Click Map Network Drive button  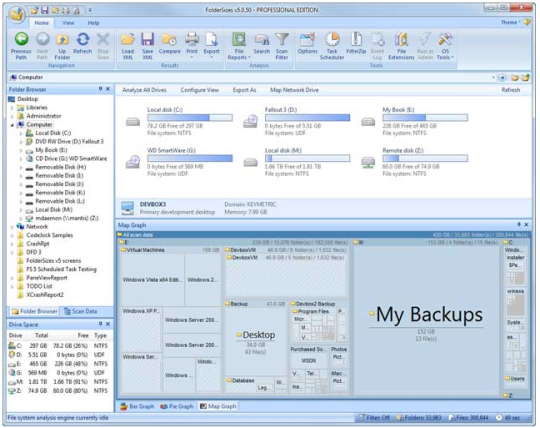click(294, 90)
